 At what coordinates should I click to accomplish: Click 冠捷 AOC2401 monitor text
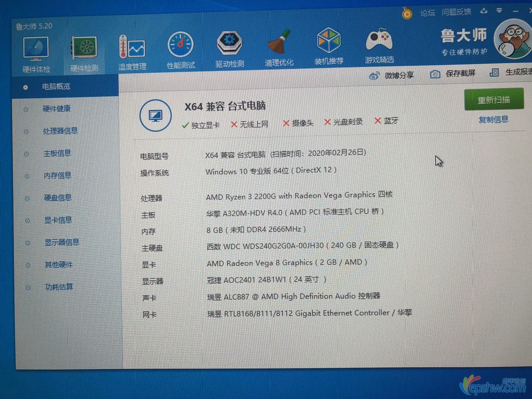click(x=267, y=280)
